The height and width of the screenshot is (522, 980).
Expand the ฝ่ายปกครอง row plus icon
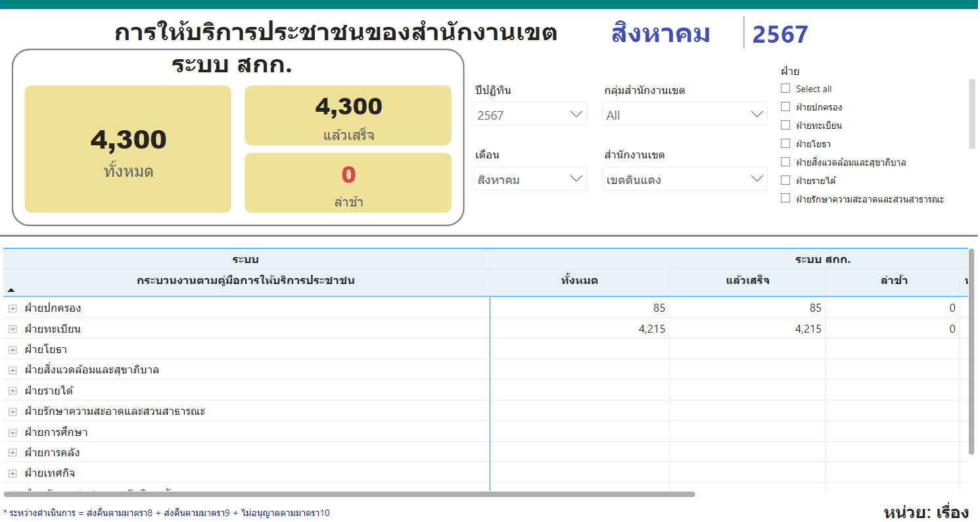tap(12, 308)
